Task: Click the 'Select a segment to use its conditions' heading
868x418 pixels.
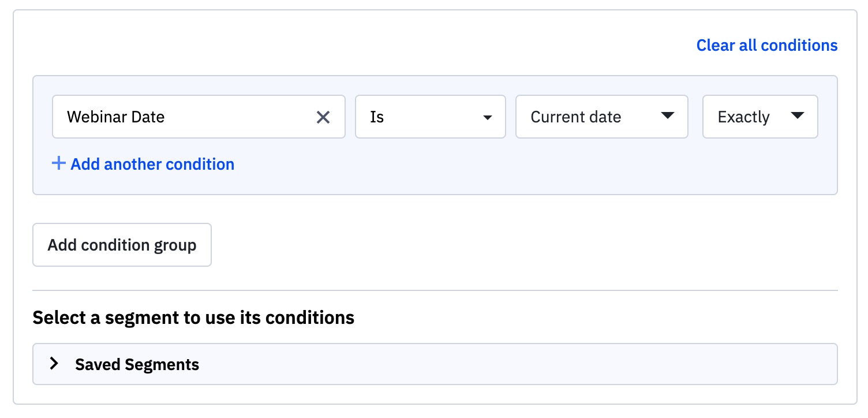Action: pos(193,318)
